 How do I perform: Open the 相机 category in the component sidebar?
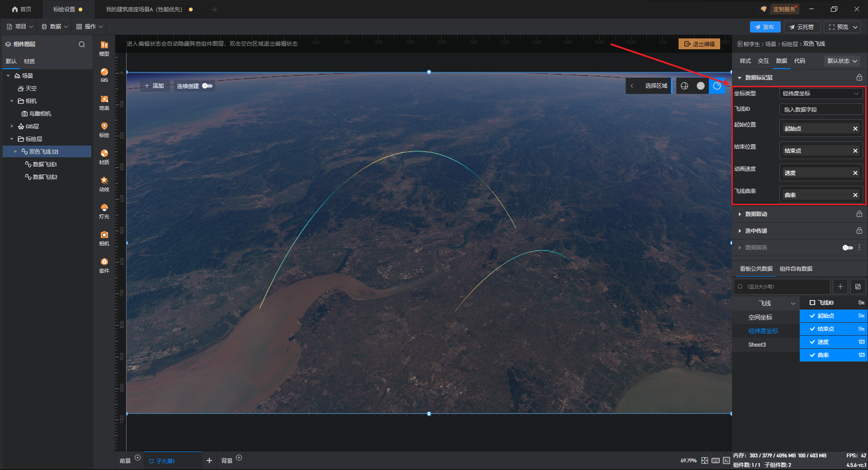[x=104, y=238]
